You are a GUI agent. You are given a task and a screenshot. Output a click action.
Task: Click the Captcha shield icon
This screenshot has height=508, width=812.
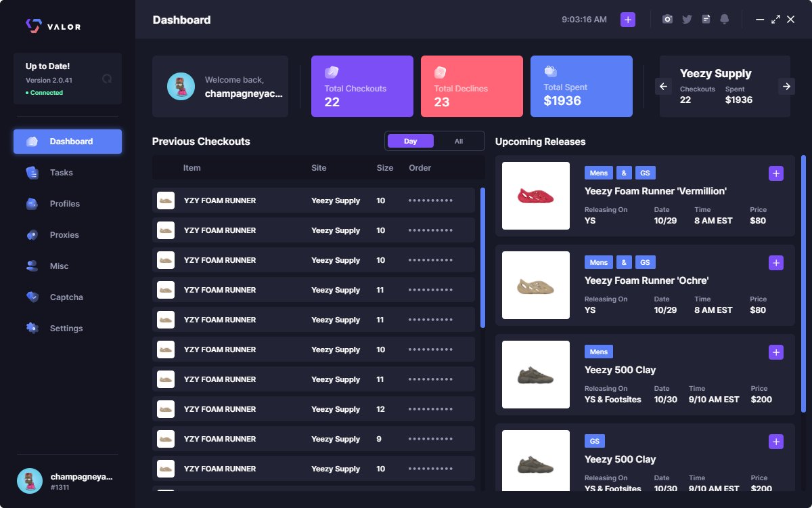pos(32,297)
